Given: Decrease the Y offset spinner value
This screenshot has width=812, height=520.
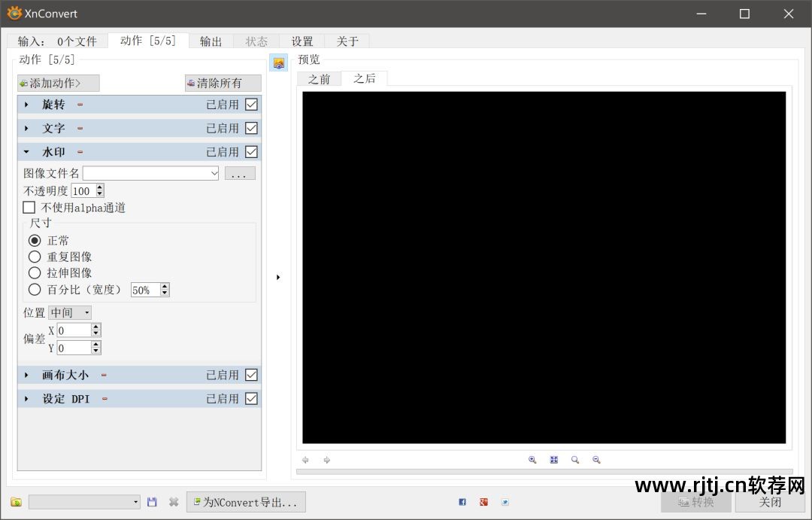Looking at the screenshot, I should click(95, 351).
